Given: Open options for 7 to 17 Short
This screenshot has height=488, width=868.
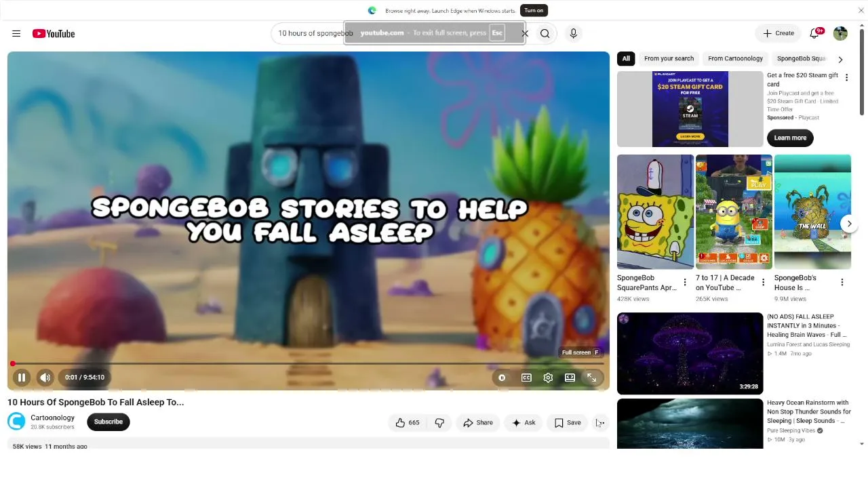Looking at the screenshot, I should pyautogui.click(x=764, y=282).
